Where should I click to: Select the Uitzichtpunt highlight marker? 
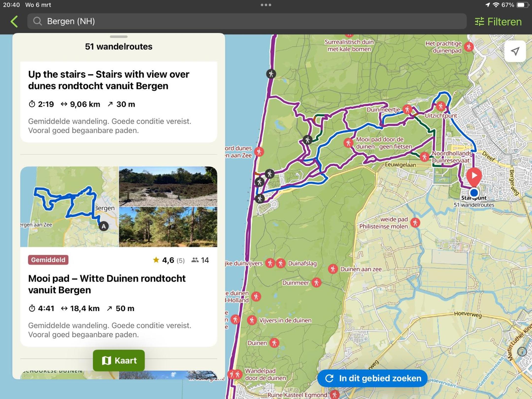(x=441, y=106)
